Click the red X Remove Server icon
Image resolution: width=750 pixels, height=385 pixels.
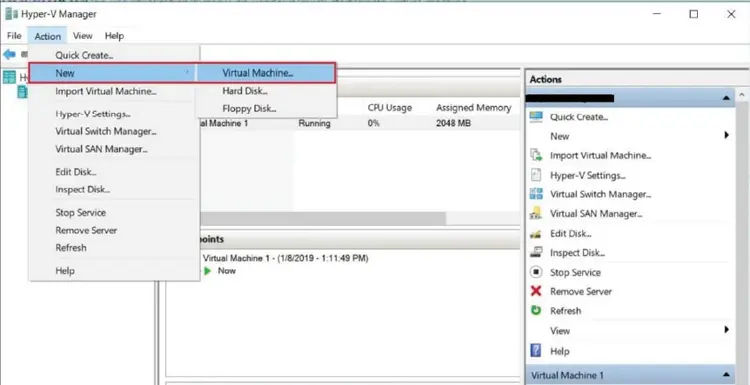536,291
